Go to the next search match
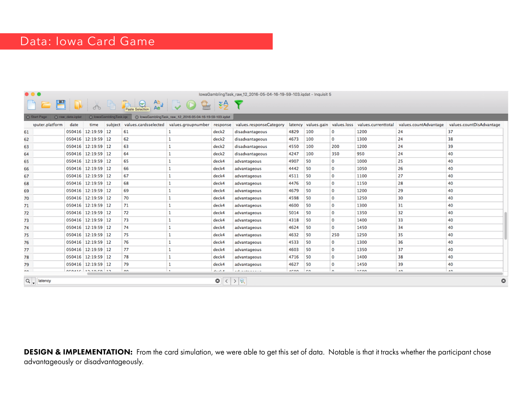The image size is (532, 399). (235, 281)
